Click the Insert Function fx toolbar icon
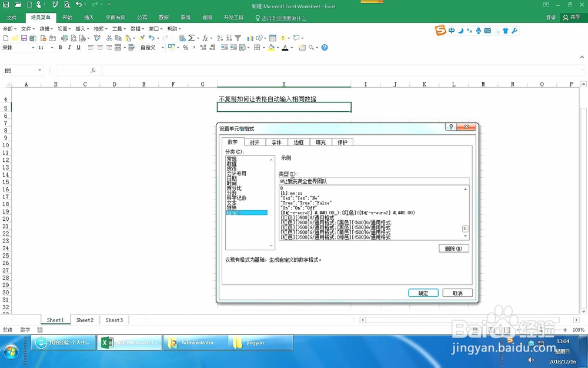 click(x=205, y=38)
